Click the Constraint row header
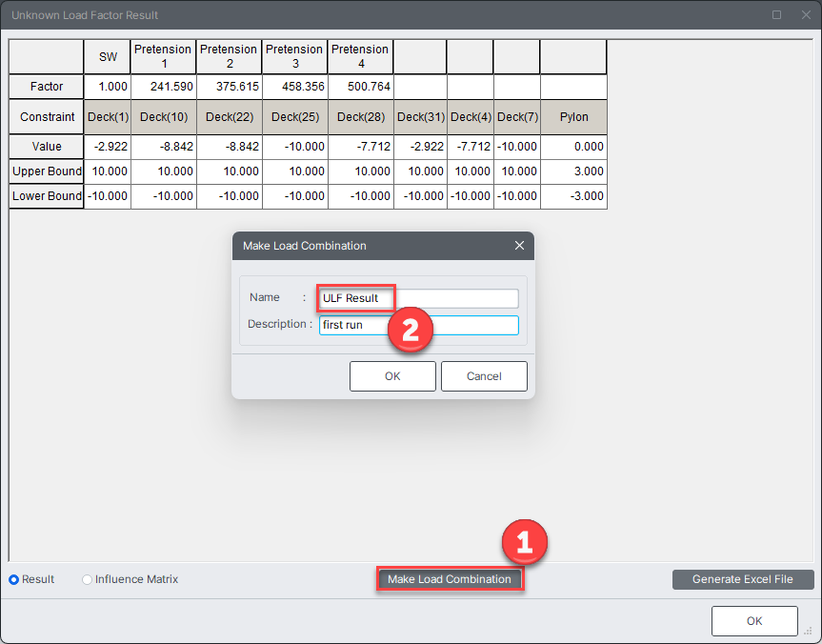Viewport: 822px width, 644px height. (x=46, y=117)
